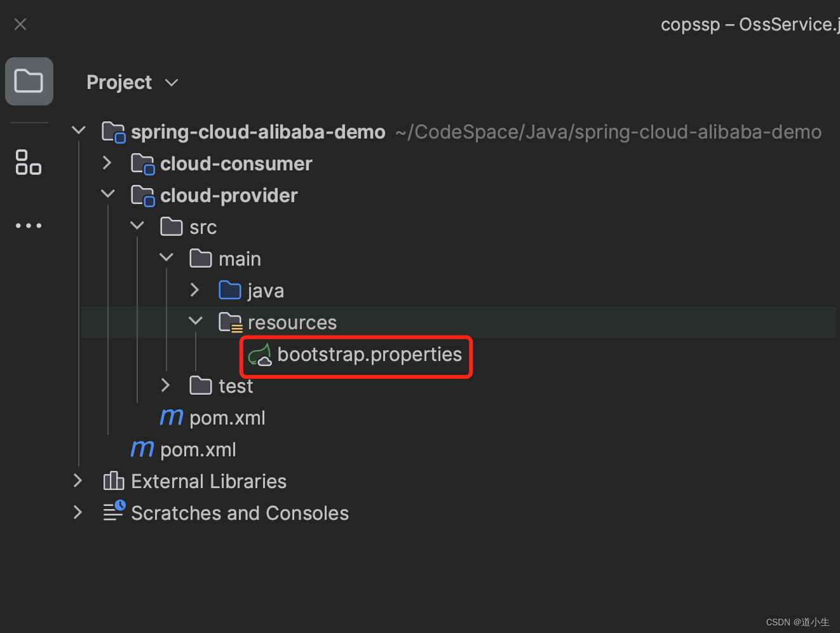Select the src label
Viewport: 840px width, 633px height.
pos(203,228)
